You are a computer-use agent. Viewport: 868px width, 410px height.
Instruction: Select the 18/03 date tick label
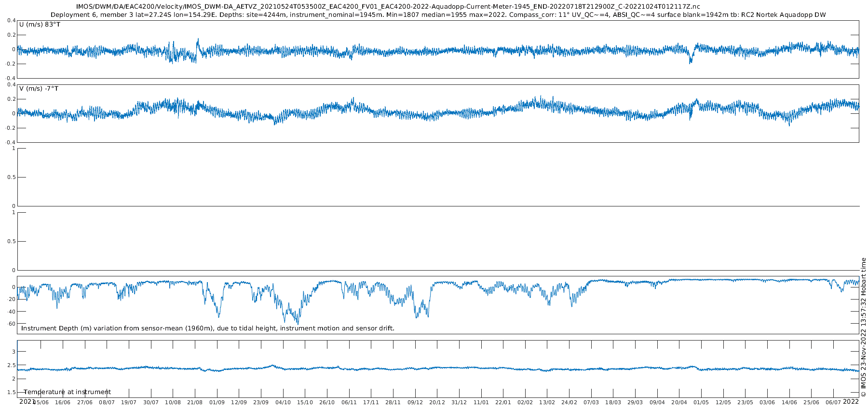pyautogui.click(x=613, y=402)
